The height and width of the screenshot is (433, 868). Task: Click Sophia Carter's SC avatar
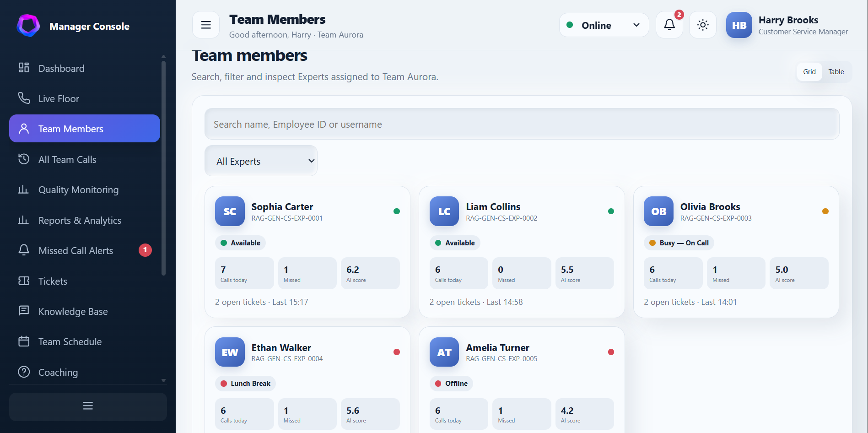pyautogui.click(x=230, y=211)
